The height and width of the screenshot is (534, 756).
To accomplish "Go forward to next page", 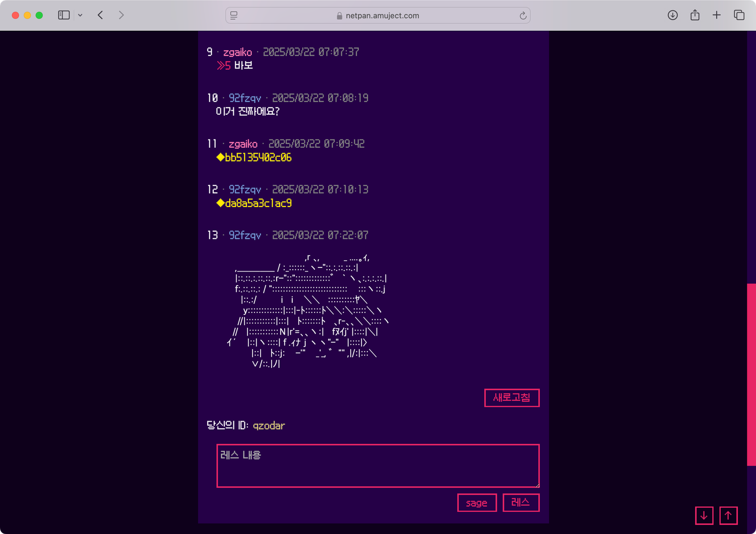I will [x=121, y=15].
